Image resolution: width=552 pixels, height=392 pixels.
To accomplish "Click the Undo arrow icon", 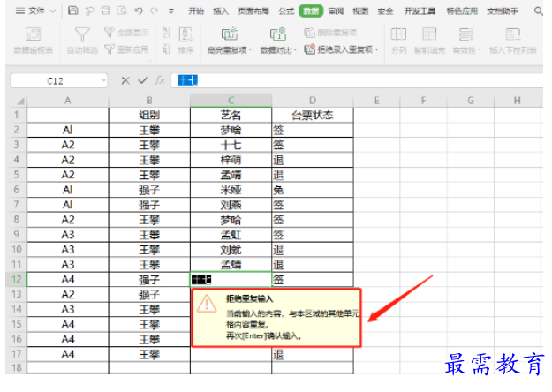I will point(139,11).
